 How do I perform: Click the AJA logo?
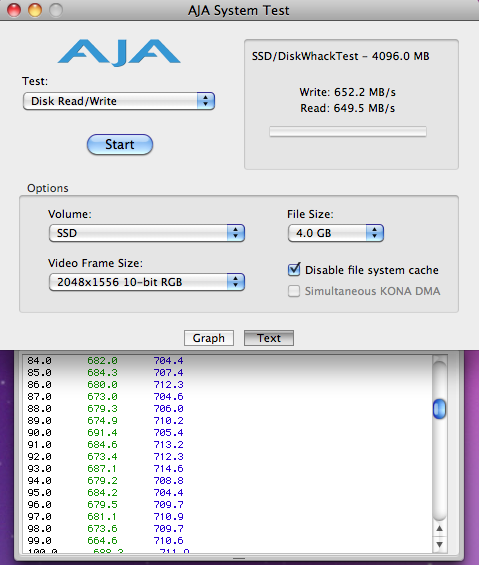(x=119, y=53)
